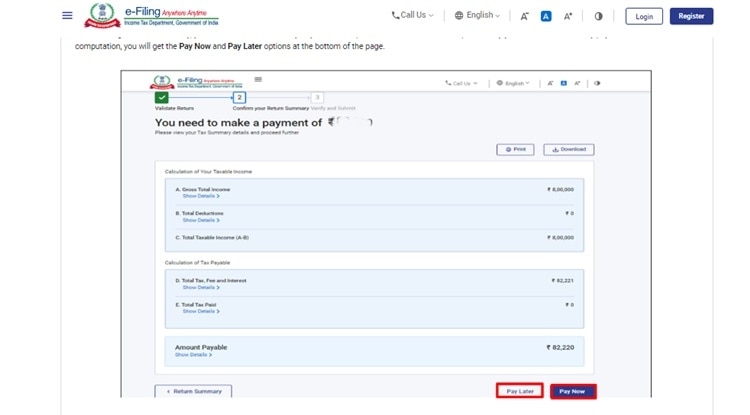Expand Show Details under Total Tax Paid

coord(201,311)
